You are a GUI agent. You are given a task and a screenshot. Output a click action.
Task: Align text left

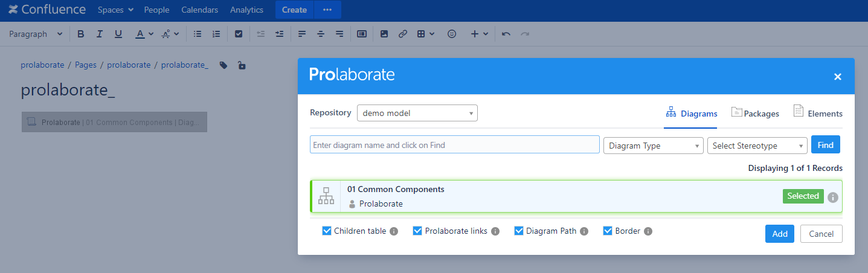click(302, 34)
